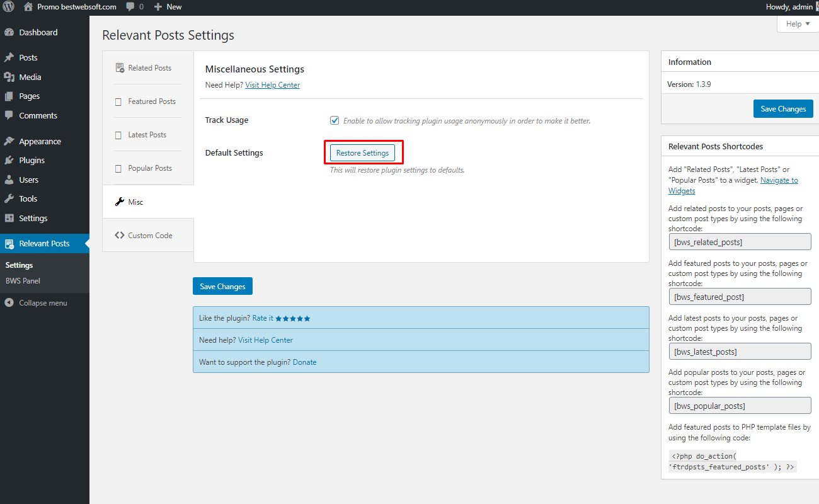Open the comments bubble icon in admin bar
The height and width of the screenshot is (504, 819).
[x=130, y=6]
